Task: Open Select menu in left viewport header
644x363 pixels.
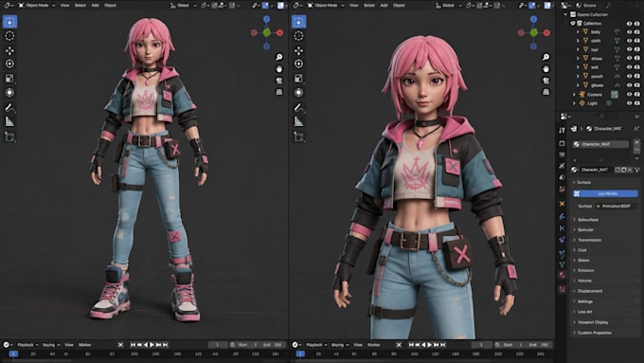Action: click(80, 6)
